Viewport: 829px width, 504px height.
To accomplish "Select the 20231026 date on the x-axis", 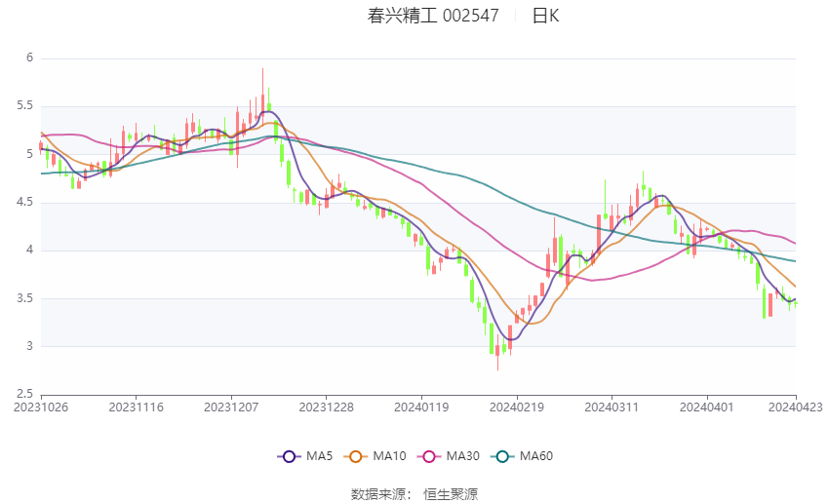I will (41, 406).
